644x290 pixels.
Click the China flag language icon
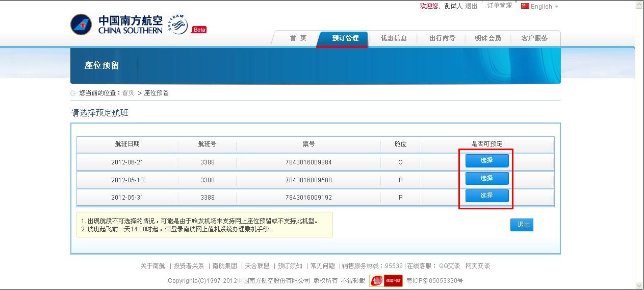[525, 6]
